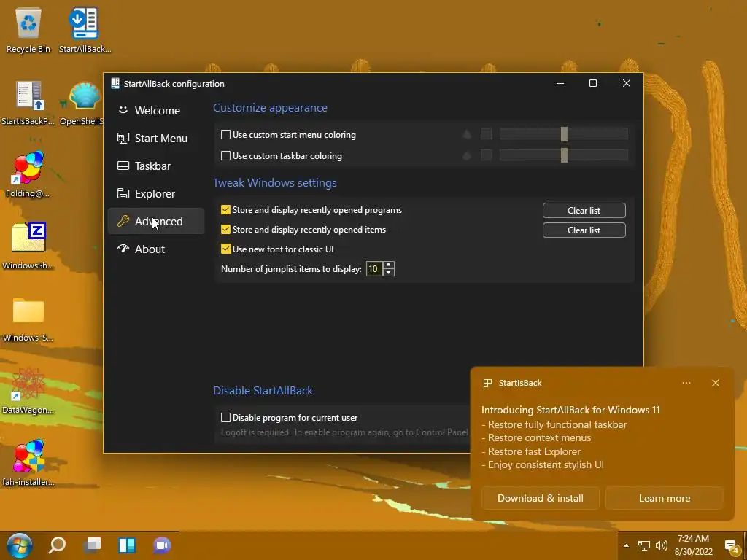Screen dimensions: 747x560
Task: Select the Folding@... desktop shortcut
Action: coord(28,174)
